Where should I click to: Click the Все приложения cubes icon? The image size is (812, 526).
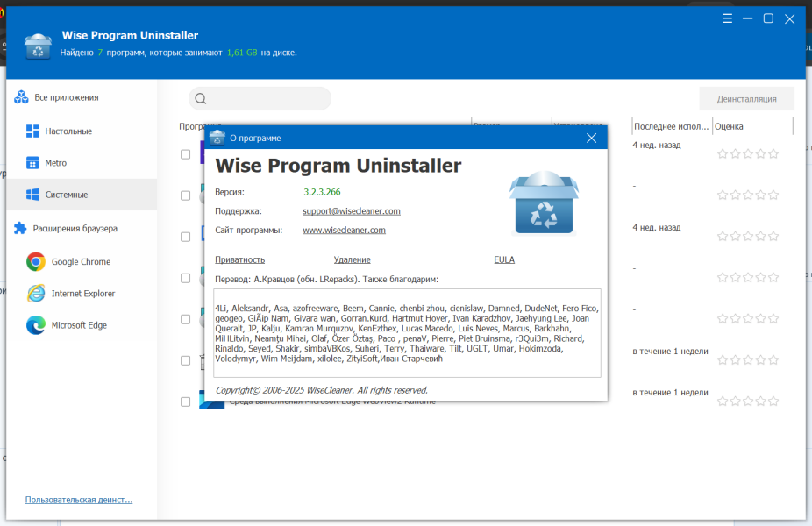coord(21,97)
